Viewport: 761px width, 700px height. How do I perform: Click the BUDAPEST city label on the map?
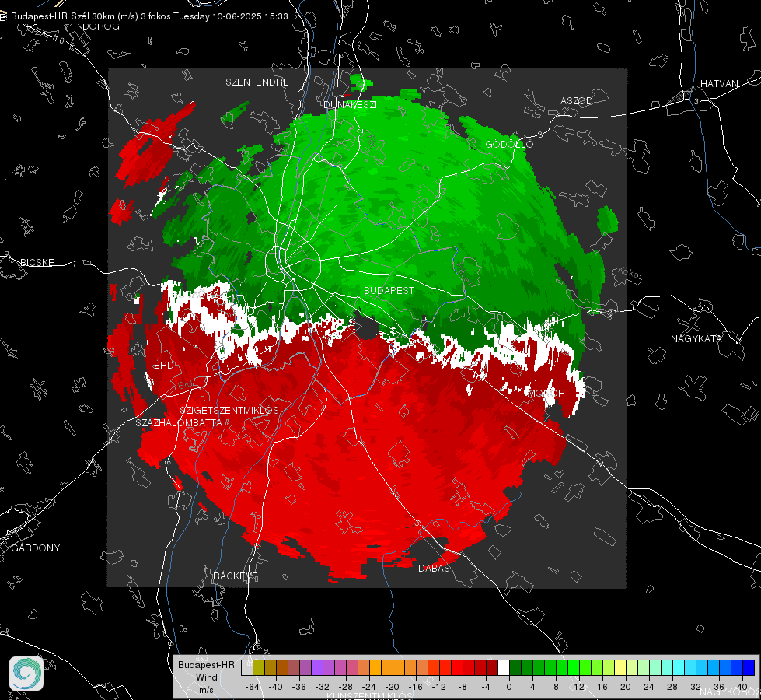[x=389, y=290]
